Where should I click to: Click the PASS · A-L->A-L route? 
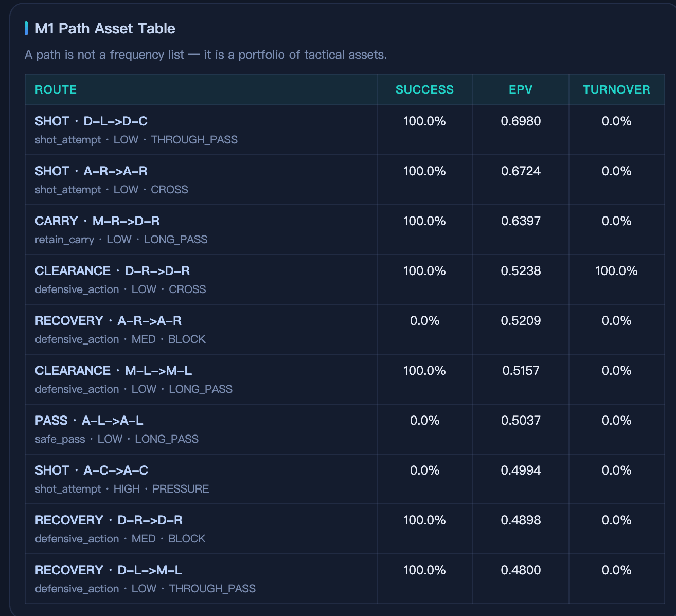[89, 421]
